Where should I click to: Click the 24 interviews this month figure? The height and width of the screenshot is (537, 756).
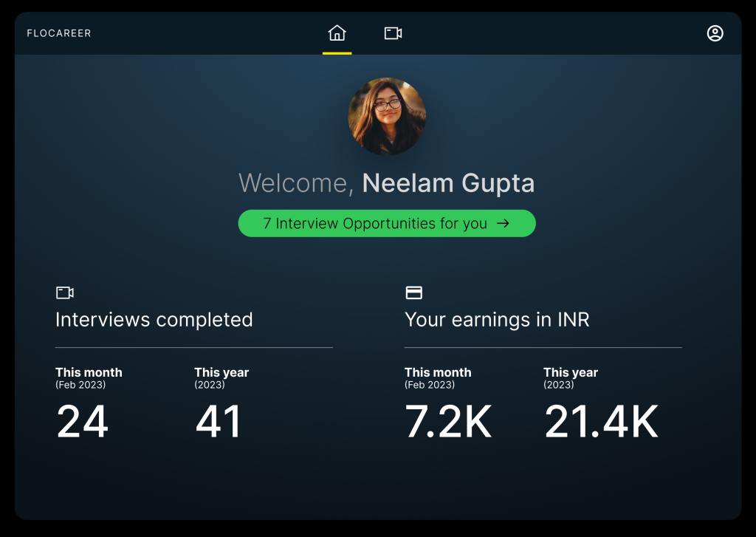click(x=82, y=422)
